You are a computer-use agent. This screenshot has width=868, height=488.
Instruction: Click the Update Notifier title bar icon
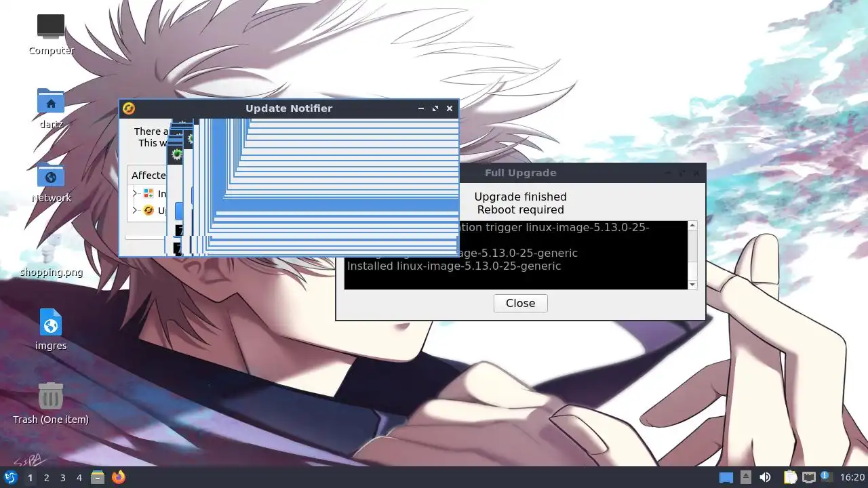[x=128, y=108]
